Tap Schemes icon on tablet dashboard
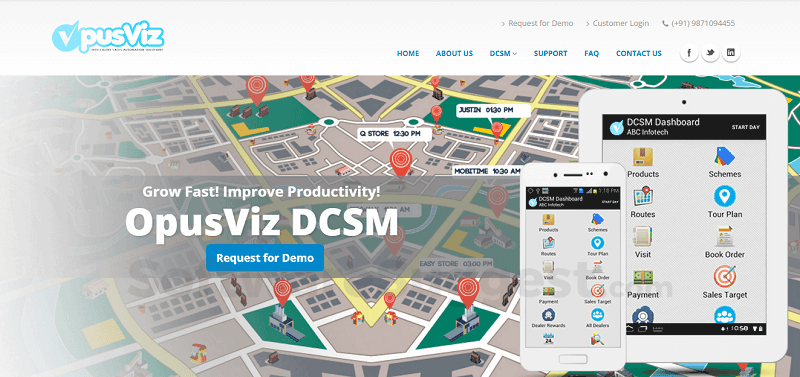800x377 pixels. [x=724, y=157]
